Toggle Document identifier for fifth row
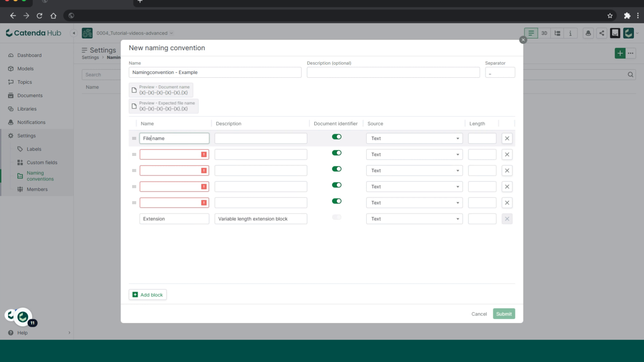This screenshot has width=644, height=362. tap(336, 201)
